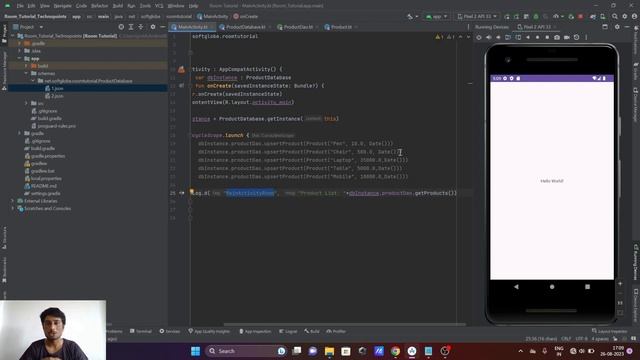Collapse the schemas folder
The image size is (640, 360).
(26, 73)
